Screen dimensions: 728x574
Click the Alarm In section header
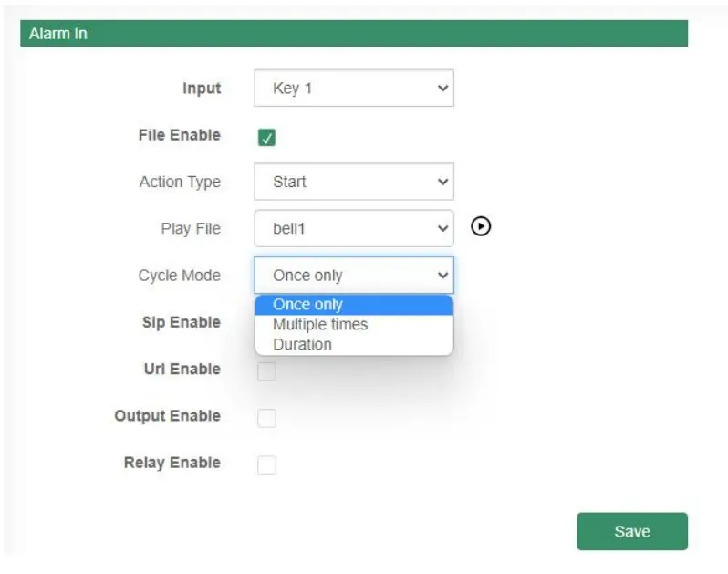pyautogui.click(x=353, y=34)
